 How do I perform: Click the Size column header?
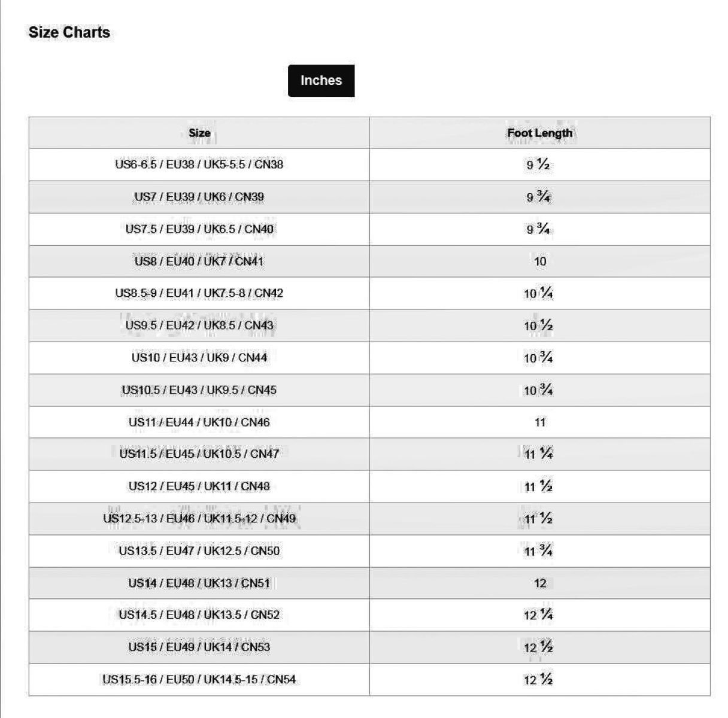[199, 133]
